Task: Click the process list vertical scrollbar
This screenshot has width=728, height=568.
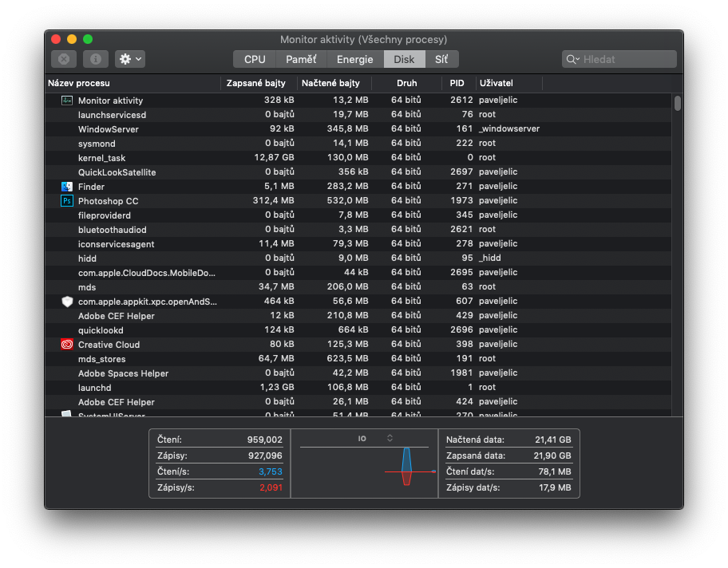Action: point(678,104)
